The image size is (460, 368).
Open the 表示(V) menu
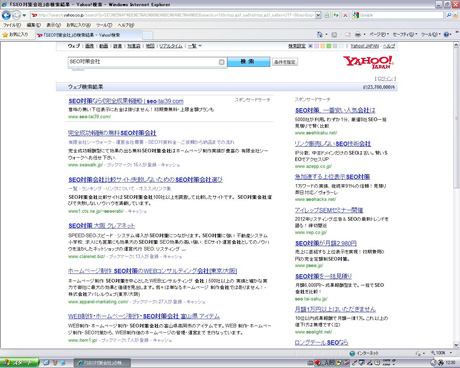[53, 25]
